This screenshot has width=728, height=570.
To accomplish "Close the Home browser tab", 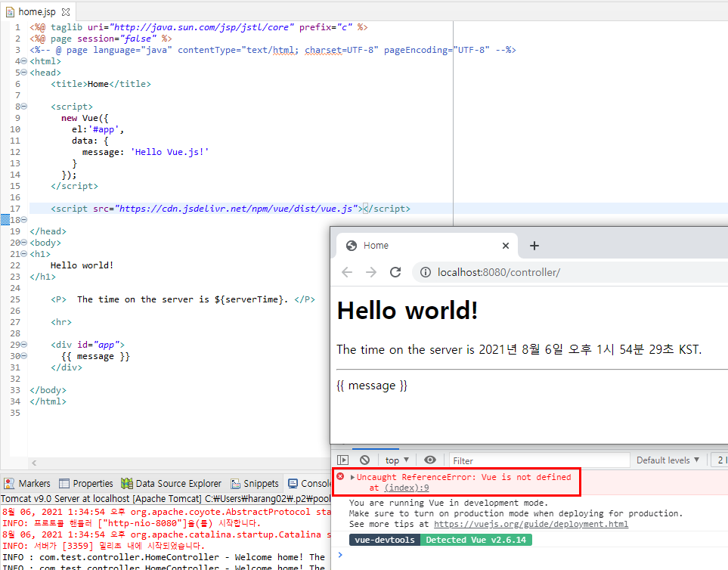I will pos(506,246).
